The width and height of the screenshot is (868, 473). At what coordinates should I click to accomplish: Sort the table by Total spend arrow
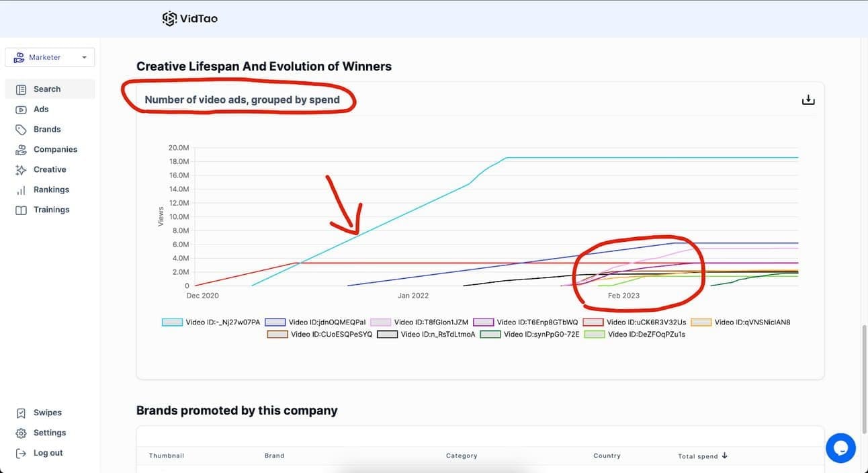tap(725, 456)
